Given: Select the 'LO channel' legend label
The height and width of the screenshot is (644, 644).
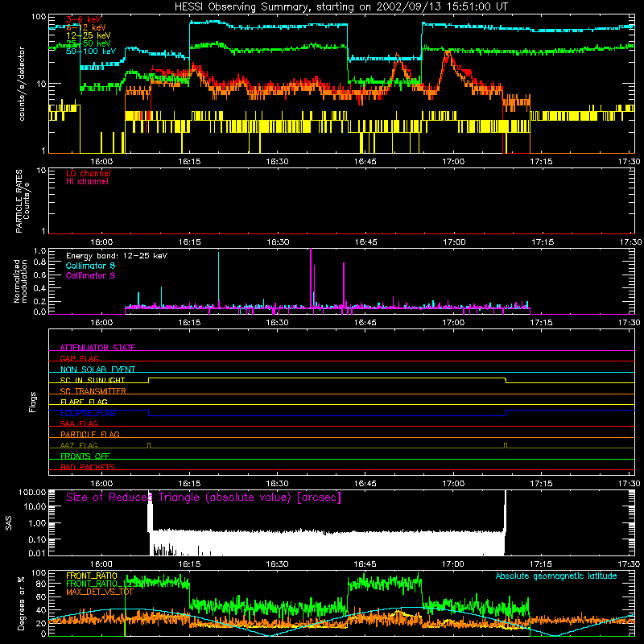Looking at the screenshot, I should (89, 173).
